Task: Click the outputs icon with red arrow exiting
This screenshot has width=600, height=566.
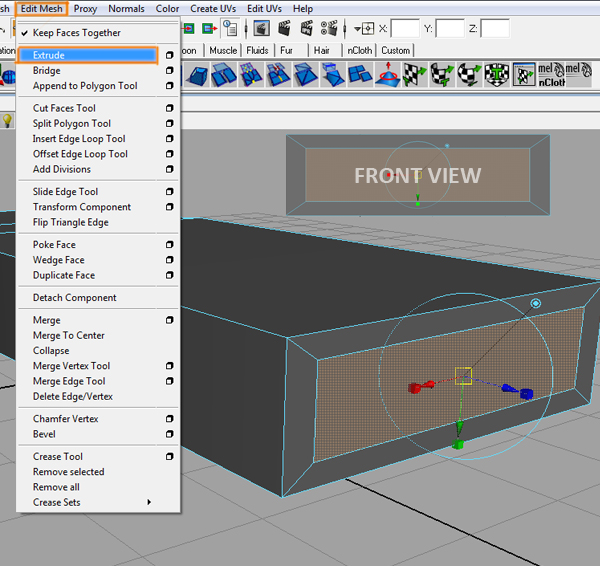Action: [210, 28]
